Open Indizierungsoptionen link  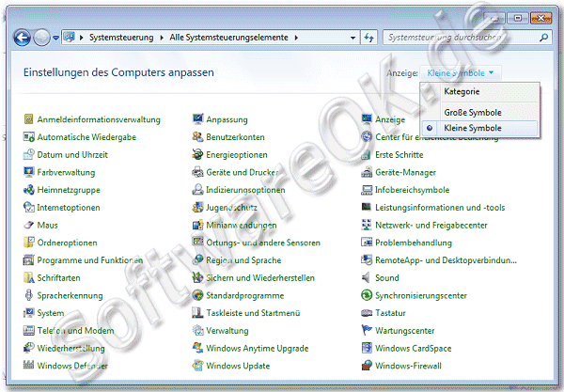(245, 190)
